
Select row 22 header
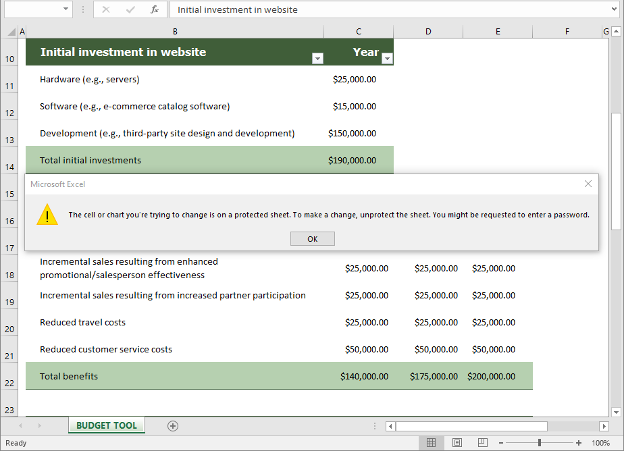[10, 376]
